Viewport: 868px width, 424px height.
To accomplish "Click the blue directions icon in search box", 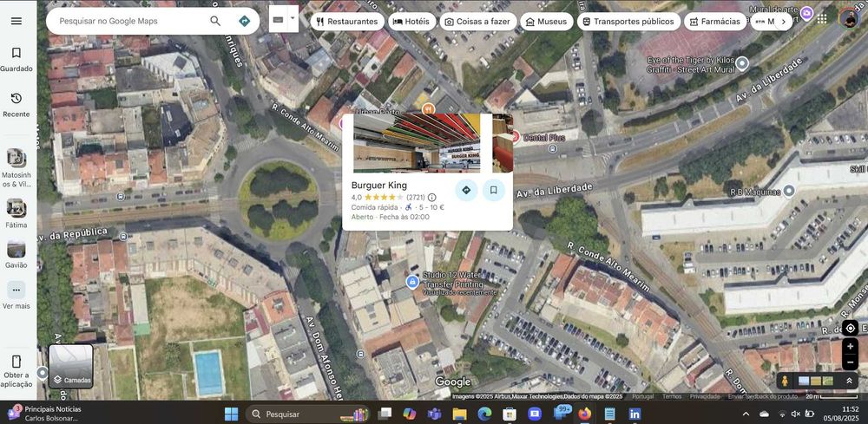I will tap(244, 21).
